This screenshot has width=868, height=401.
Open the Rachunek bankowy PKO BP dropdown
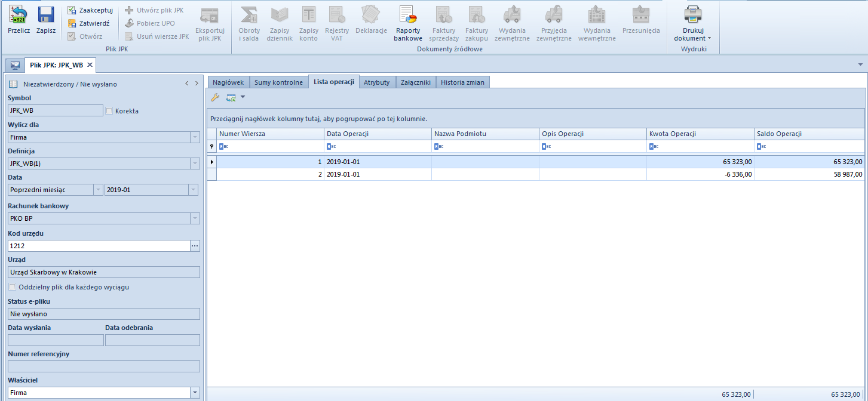194,218
